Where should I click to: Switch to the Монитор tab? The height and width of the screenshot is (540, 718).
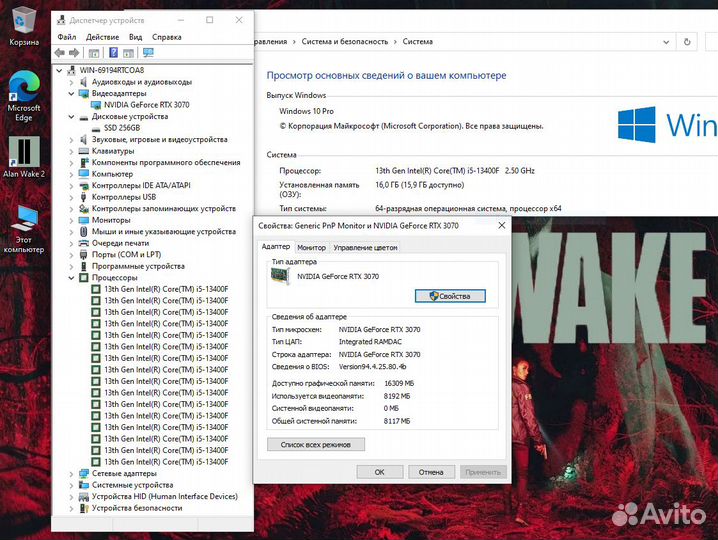click(311, 248)
